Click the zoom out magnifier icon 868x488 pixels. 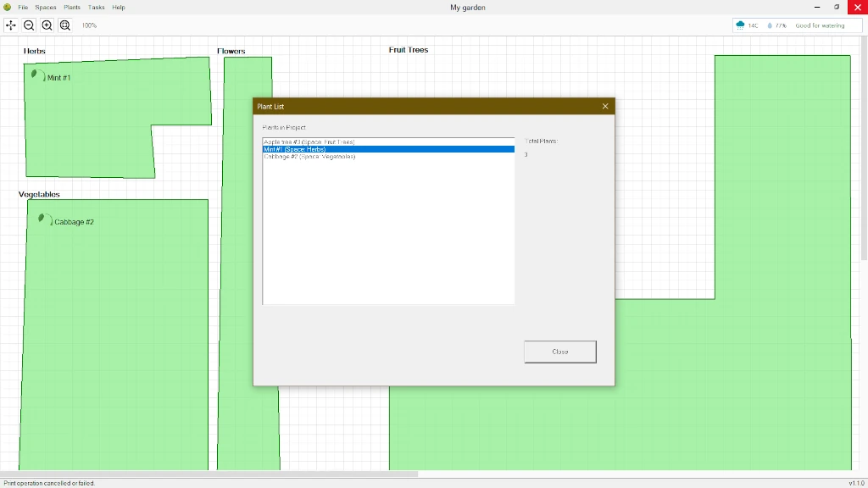[x=29, y=25]
